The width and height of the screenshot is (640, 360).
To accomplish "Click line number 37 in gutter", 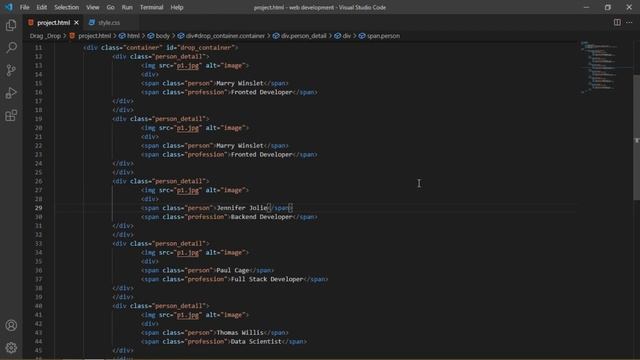I will pos(38,279).
